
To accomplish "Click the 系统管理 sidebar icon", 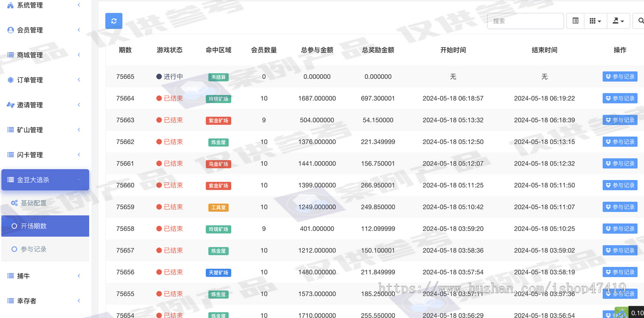I will [11, 5].
